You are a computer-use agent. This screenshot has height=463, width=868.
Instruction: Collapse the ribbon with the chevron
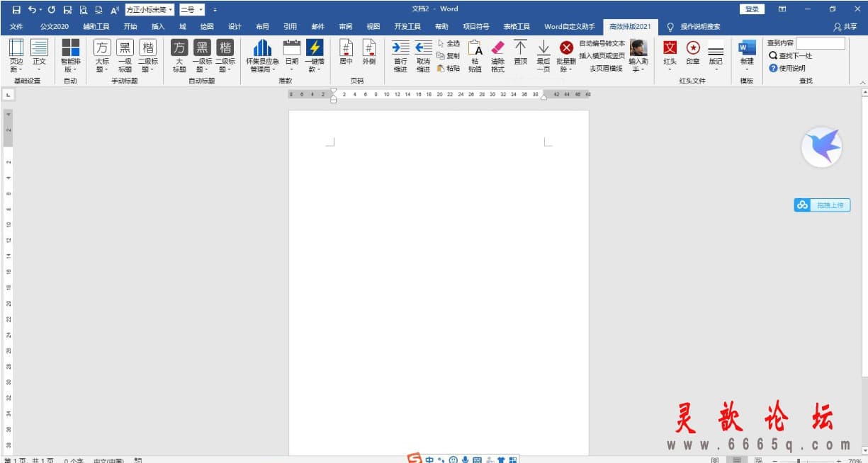(x=862, y=83)
